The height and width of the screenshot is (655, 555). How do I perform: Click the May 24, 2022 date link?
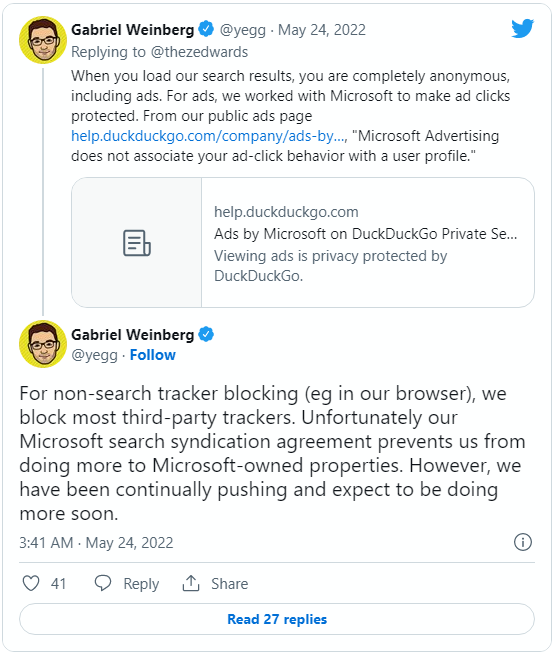322,30
